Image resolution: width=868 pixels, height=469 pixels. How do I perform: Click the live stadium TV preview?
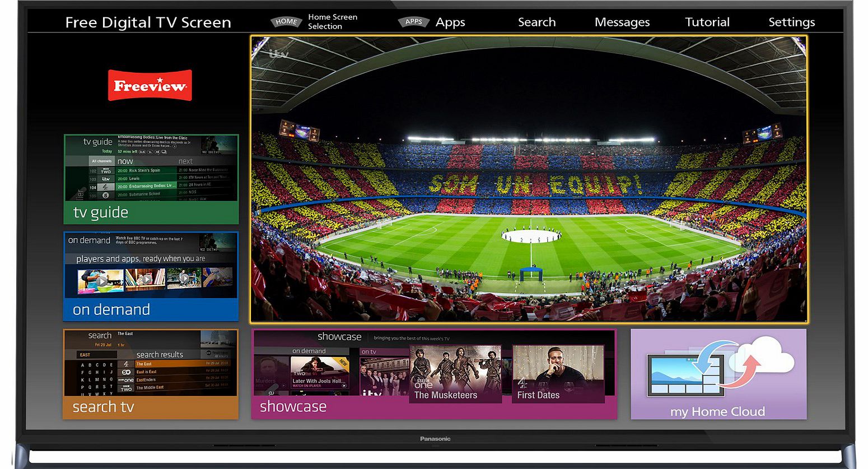click(x=529, y=179)
